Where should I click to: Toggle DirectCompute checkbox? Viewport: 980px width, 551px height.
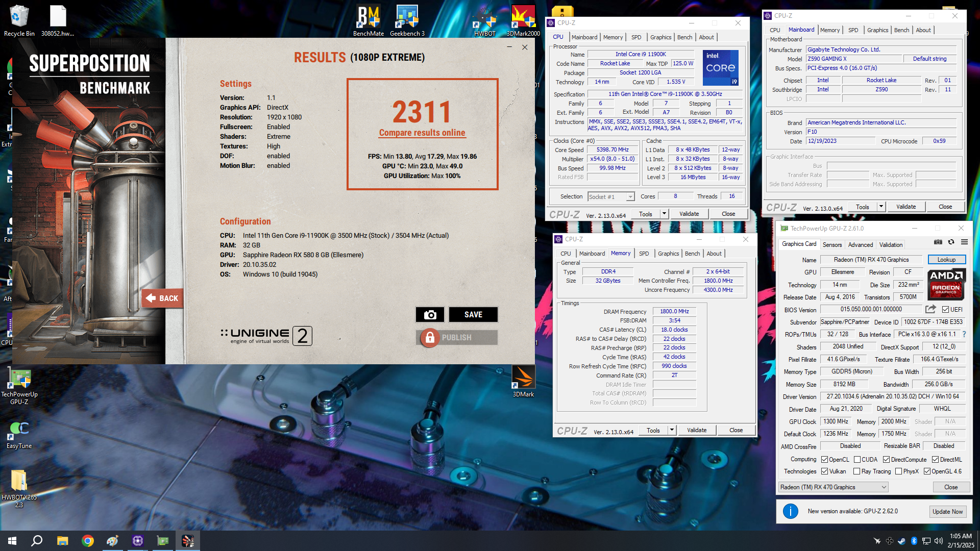[886, 460]
